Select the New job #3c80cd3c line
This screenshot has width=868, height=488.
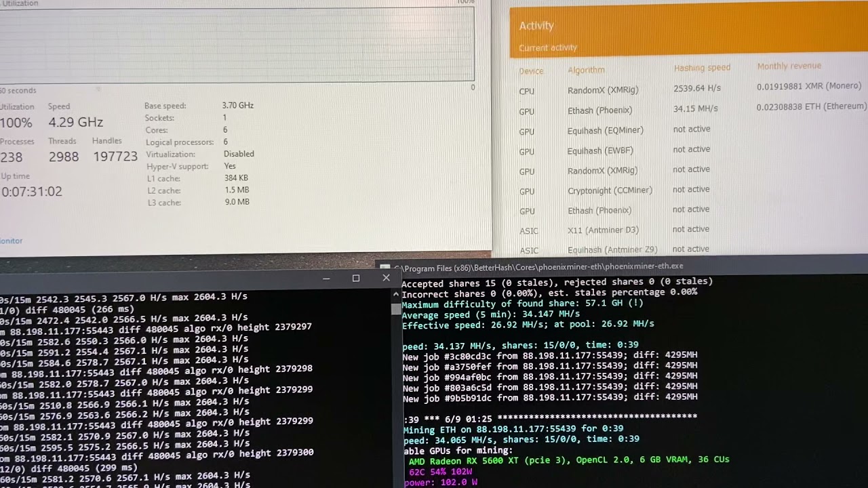pos(550,355)
